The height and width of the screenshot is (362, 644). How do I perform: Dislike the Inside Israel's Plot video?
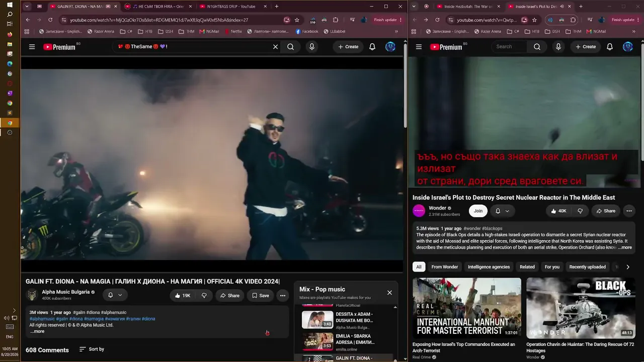(x=580, y=211)
